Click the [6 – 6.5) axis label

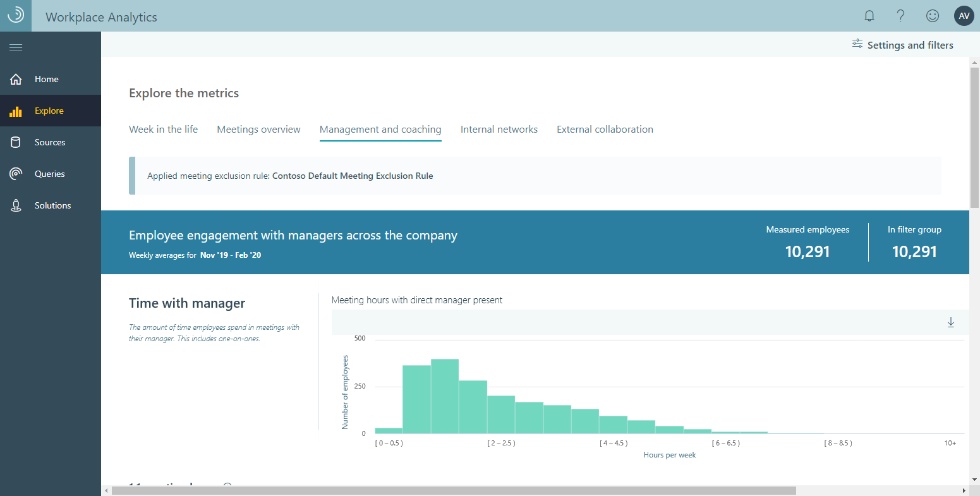point(725,443)
